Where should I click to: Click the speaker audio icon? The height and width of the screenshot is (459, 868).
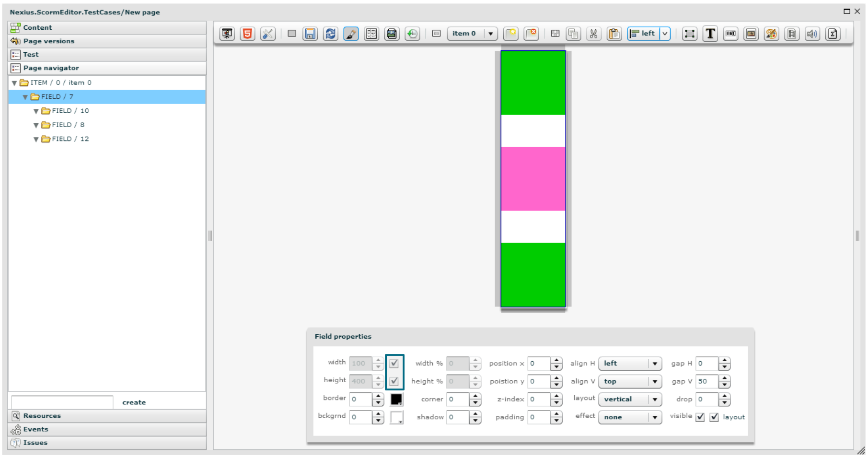(812, 34)
